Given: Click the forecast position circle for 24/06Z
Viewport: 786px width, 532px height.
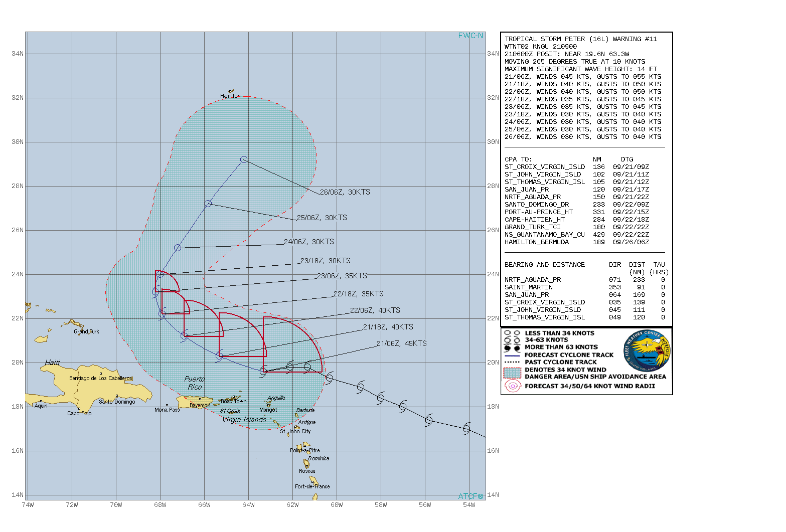Looking at the screenshot, I should pyautogui.click(x=177, y=248).
